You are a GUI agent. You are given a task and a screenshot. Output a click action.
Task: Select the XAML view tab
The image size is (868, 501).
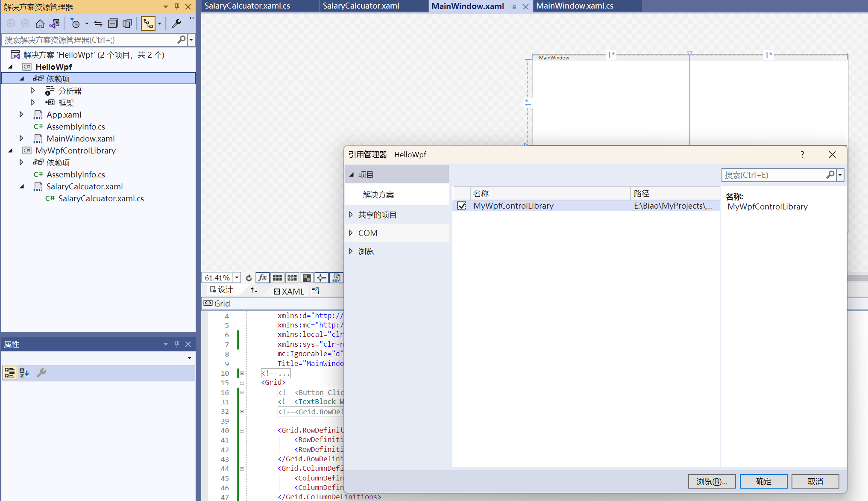pos(289,291)
